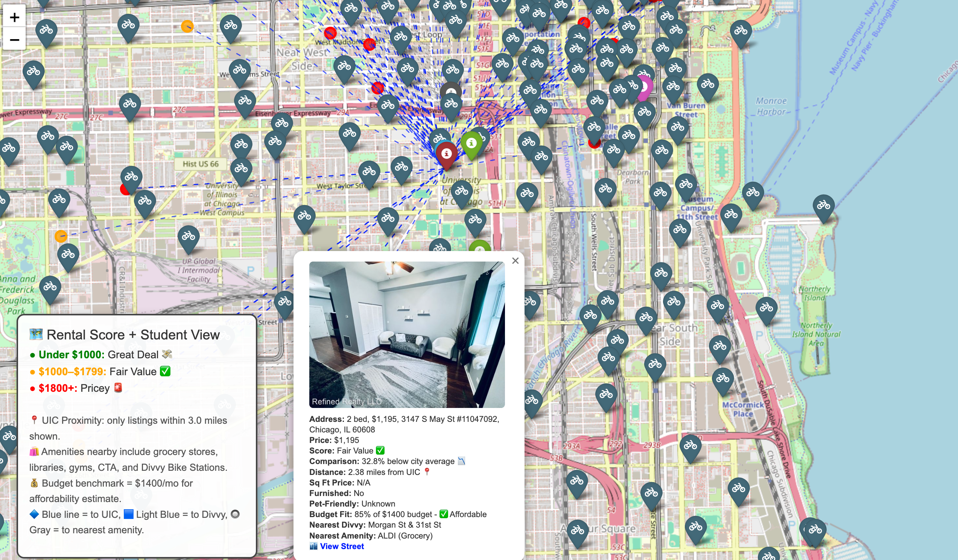958x560 pixels.
Task: Select the Divvy bike marker on Northerly Island
Action: 766,308
